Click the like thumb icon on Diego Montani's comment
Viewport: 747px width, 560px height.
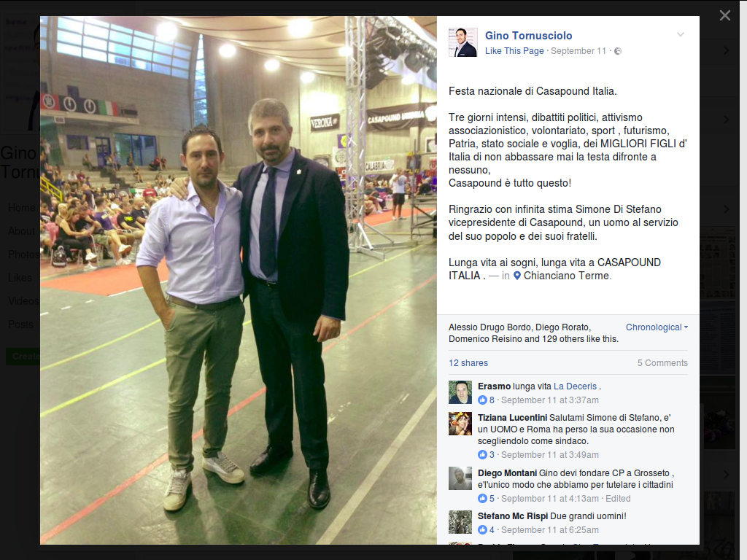click(482, 499)
